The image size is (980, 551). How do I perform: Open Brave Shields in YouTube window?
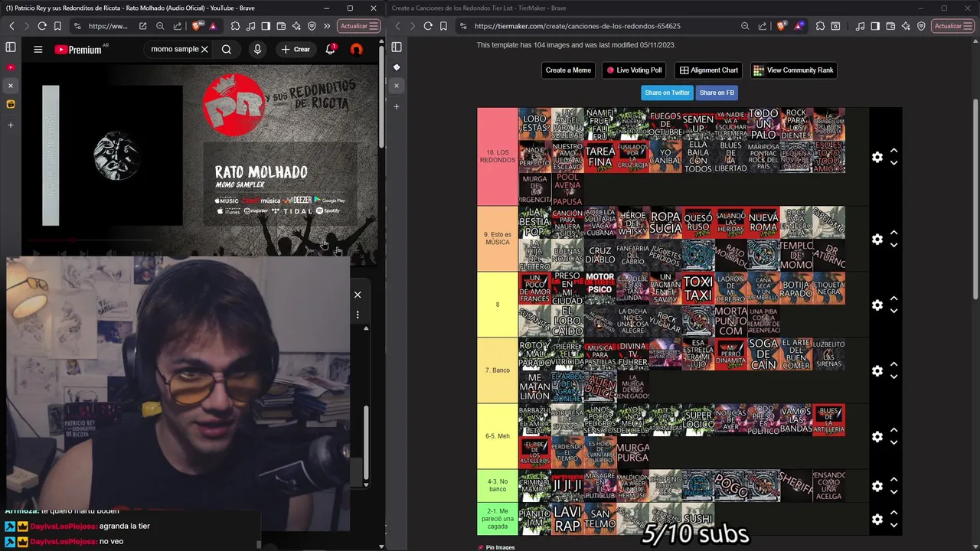pyautogui.click(x=196, y=26)
